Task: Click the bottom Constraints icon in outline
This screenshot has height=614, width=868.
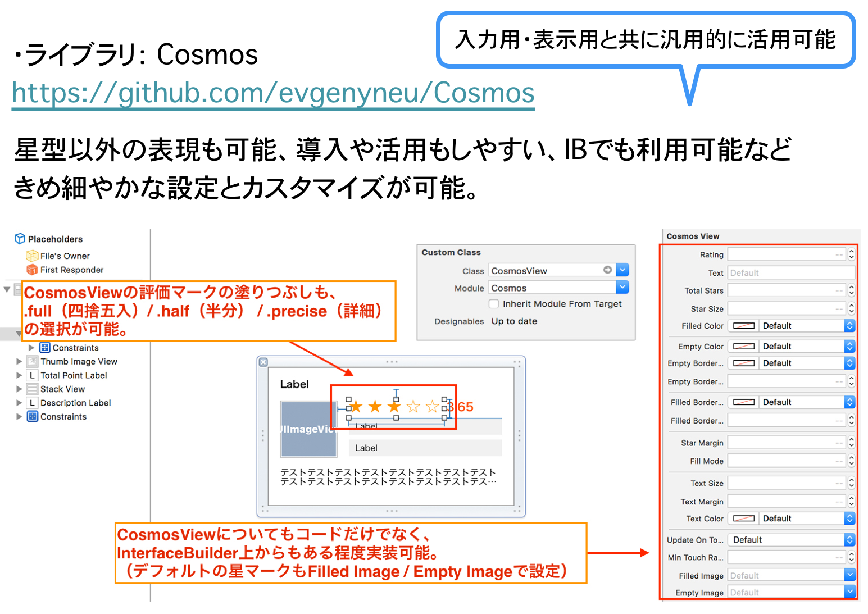Action: (33, 416)
